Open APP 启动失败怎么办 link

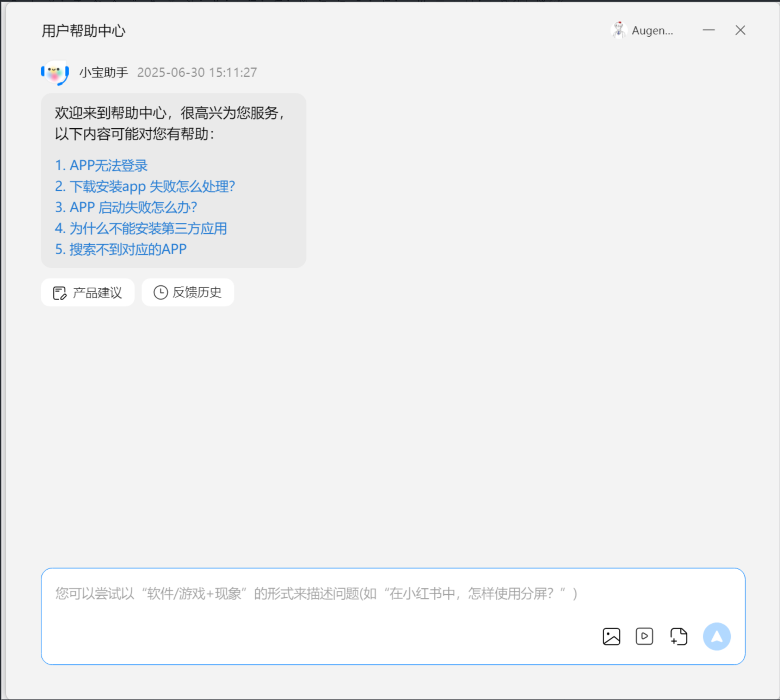coord(126,207)
